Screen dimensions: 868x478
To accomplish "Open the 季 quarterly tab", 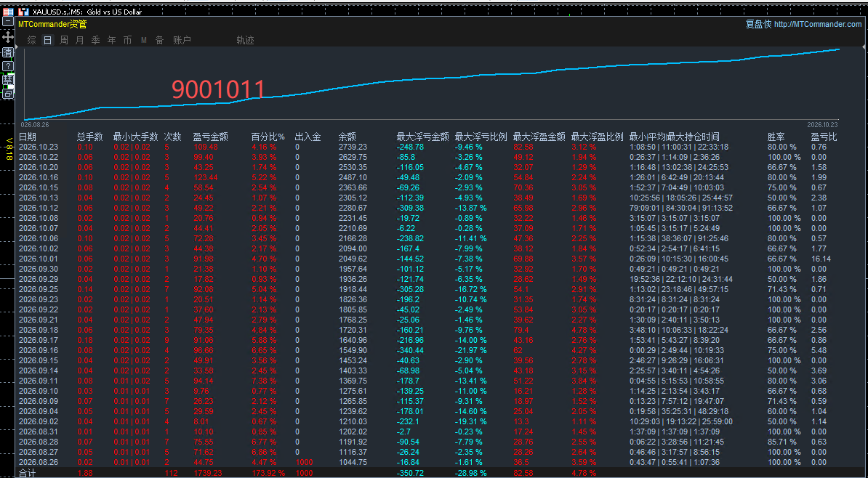I will 96,41.
